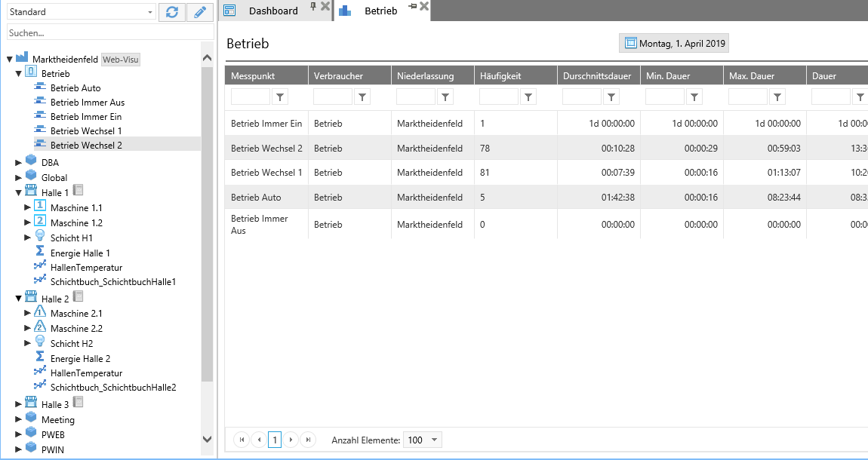Click the filter icon under Messpunkt column
Viewport: 868px width, 460px height.
pyautogui.click(x=280, y=97)
